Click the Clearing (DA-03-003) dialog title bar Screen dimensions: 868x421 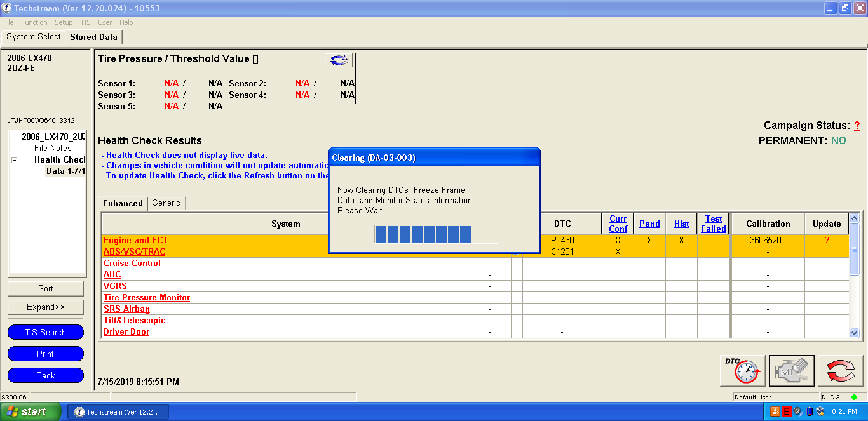434,157
